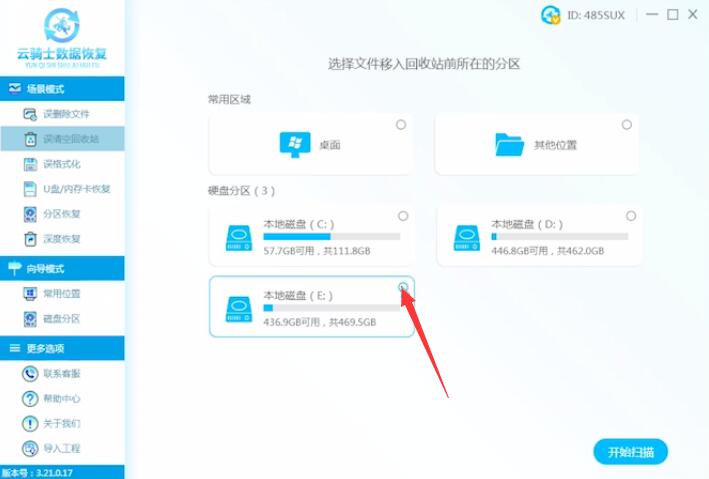Select the 本地磁盘 (D:) radio button
709x479 pixels.
click(631, 216)
